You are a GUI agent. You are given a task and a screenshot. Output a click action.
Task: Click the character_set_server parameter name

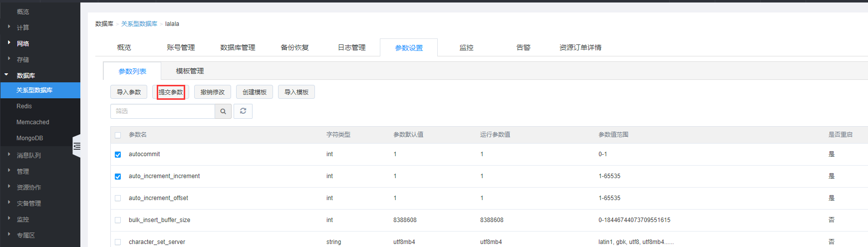[157, 242]
